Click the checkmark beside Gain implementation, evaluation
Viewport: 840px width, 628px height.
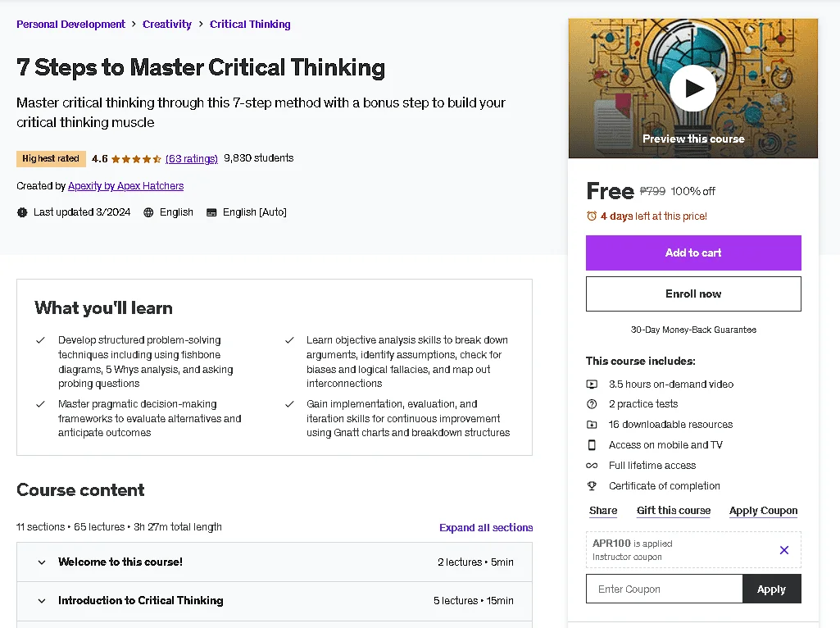(x=289, y=404)
